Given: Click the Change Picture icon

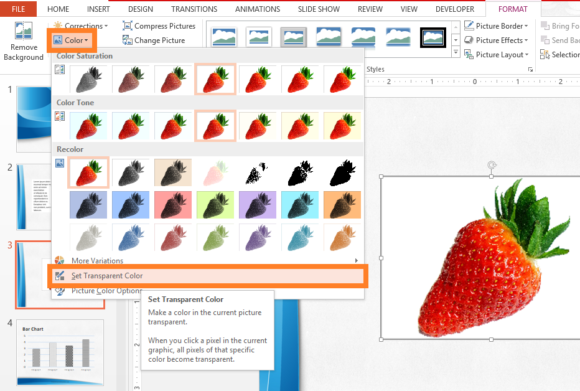Looking at the screenshot, I should pyautogui.click(x=127, y=40).
